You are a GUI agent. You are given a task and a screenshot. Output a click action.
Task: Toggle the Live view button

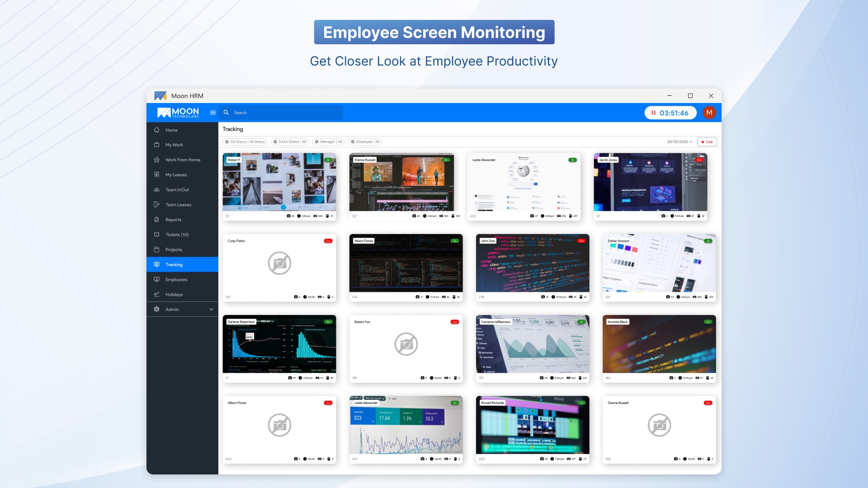tap(707, 142)
